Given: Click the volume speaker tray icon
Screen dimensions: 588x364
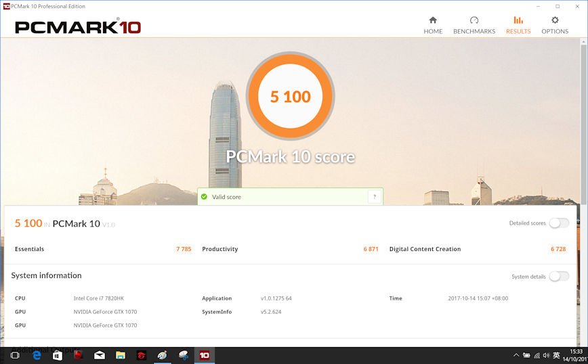Looking at the screenshot, I should pos(546,355).
